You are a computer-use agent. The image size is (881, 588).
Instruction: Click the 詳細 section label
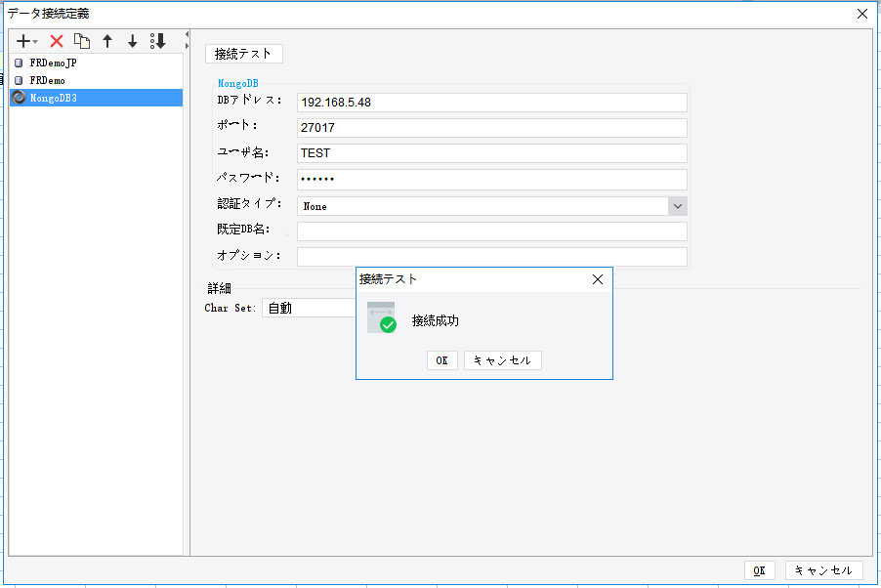[x=219, y=288]
